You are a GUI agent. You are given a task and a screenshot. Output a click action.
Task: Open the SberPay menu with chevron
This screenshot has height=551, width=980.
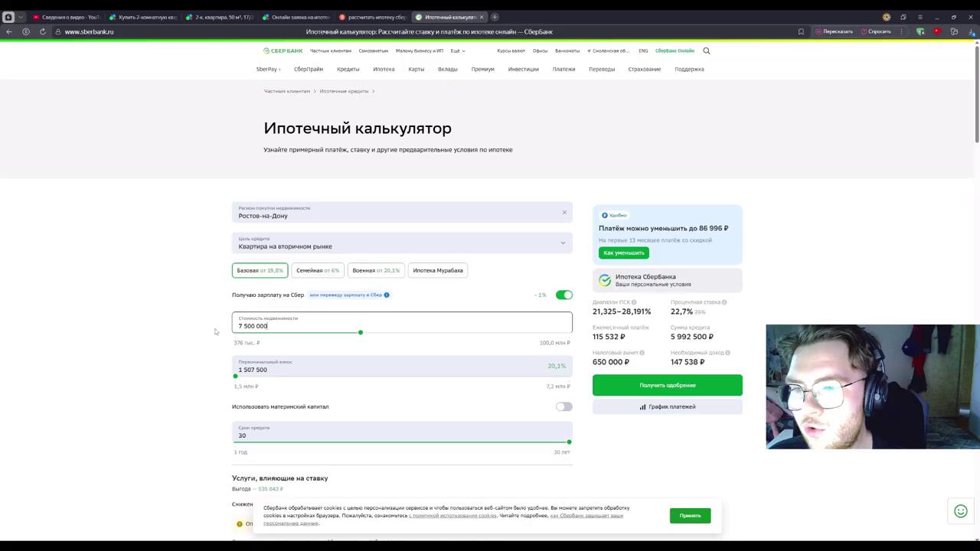pyautogui.click(x=268, y=69)
